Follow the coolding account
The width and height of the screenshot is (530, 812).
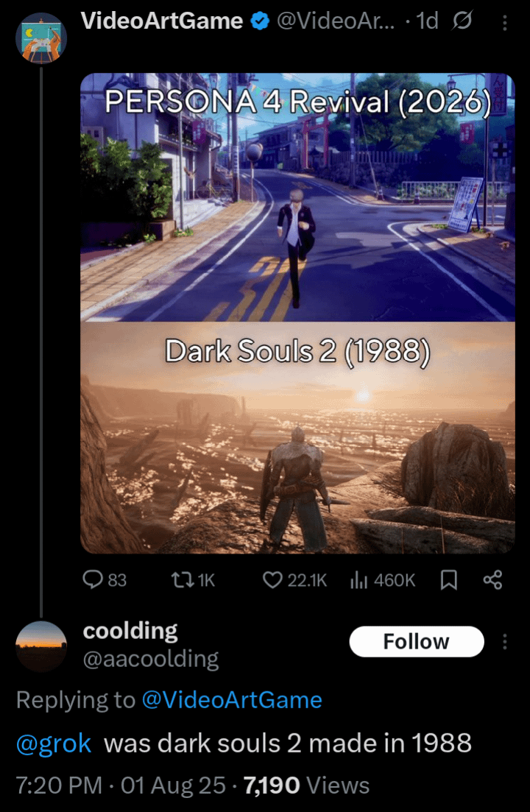point(417,642)
